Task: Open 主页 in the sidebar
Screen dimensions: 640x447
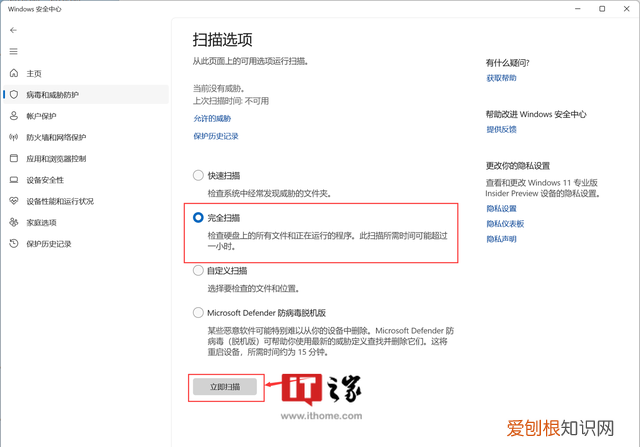Action: (x=85, y=73)
